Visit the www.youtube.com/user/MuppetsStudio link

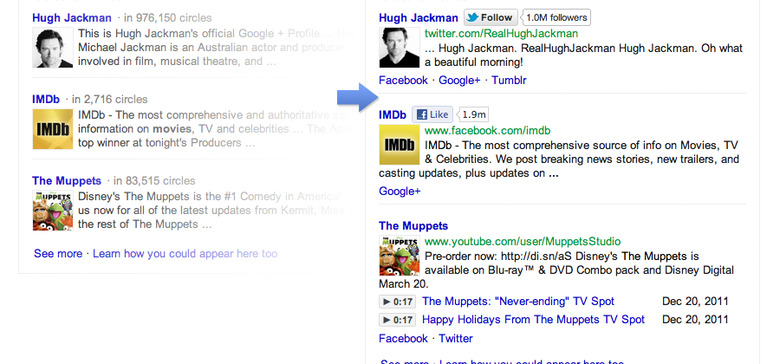[522, 242]
